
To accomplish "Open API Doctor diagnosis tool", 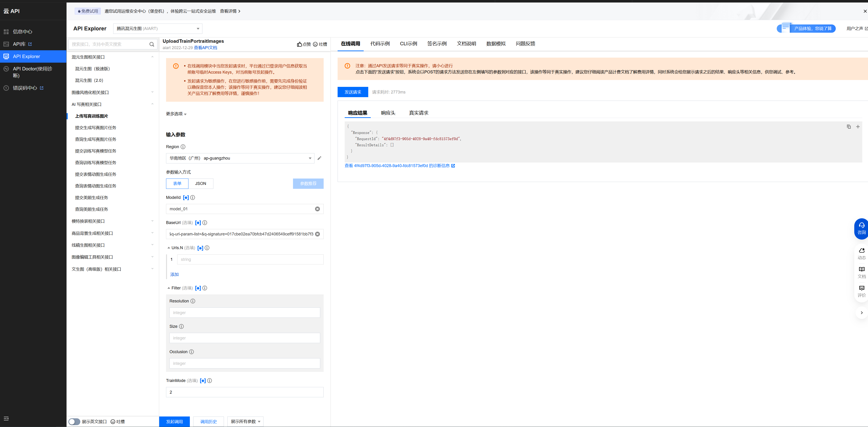I will click(33, 72).
